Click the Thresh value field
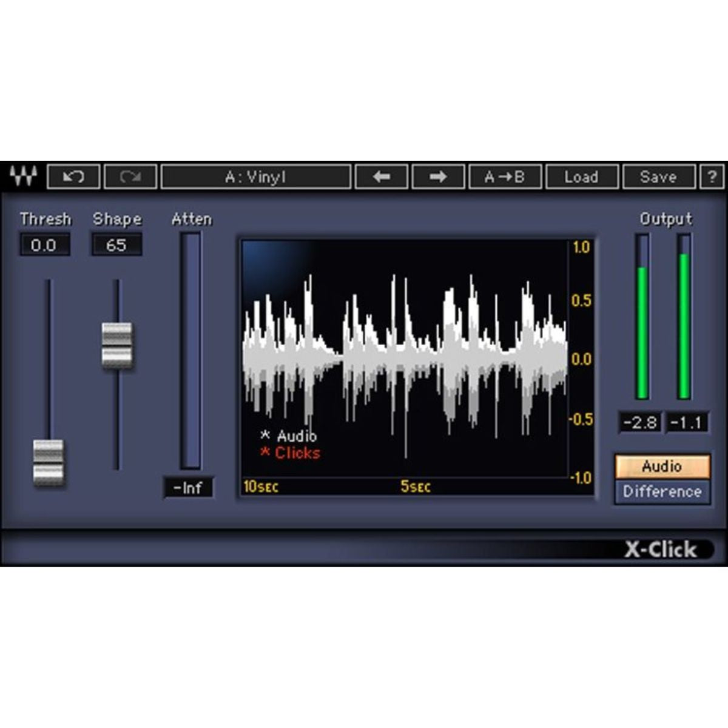 (x=44, y=245)
